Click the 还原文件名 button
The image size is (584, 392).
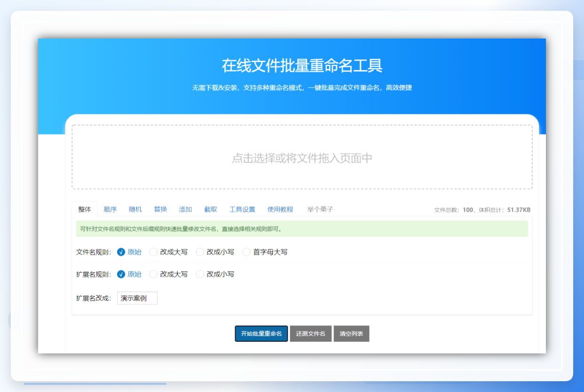pyautogui.click(x=311, y=334)
